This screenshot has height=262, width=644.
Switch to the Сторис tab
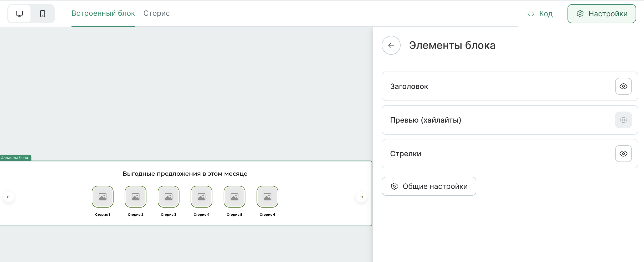156,13
